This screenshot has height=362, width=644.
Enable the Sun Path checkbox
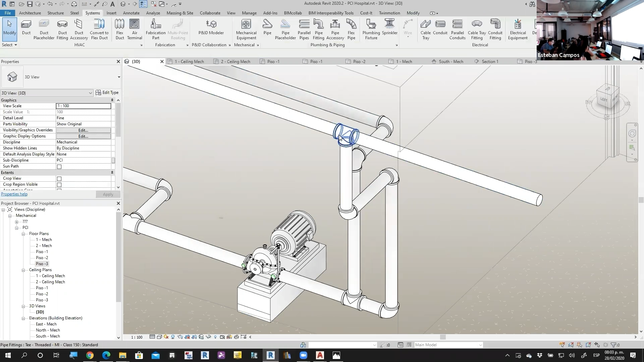tap(59, 167)
